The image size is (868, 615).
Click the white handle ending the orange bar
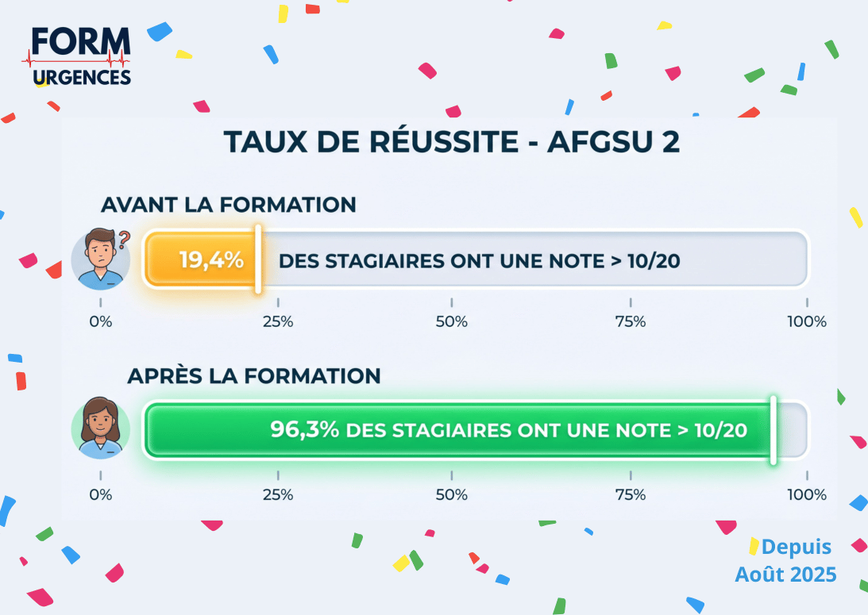point(258,259)
